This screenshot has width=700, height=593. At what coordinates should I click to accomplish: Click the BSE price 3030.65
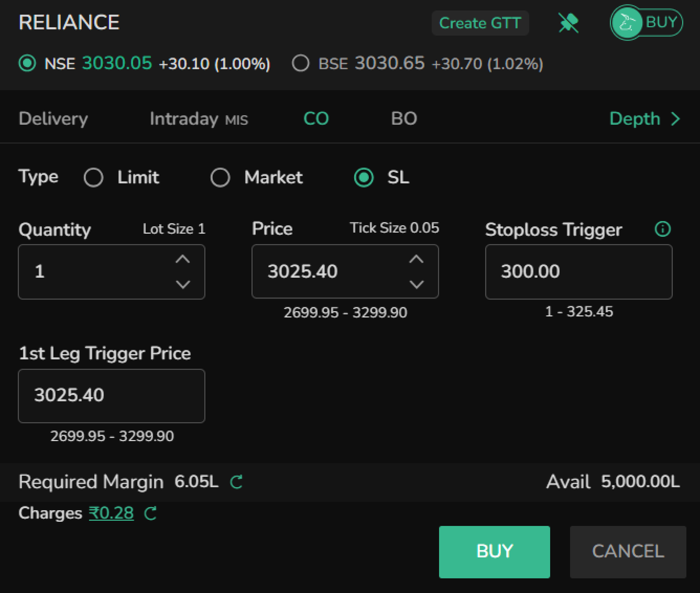point(390,63)
